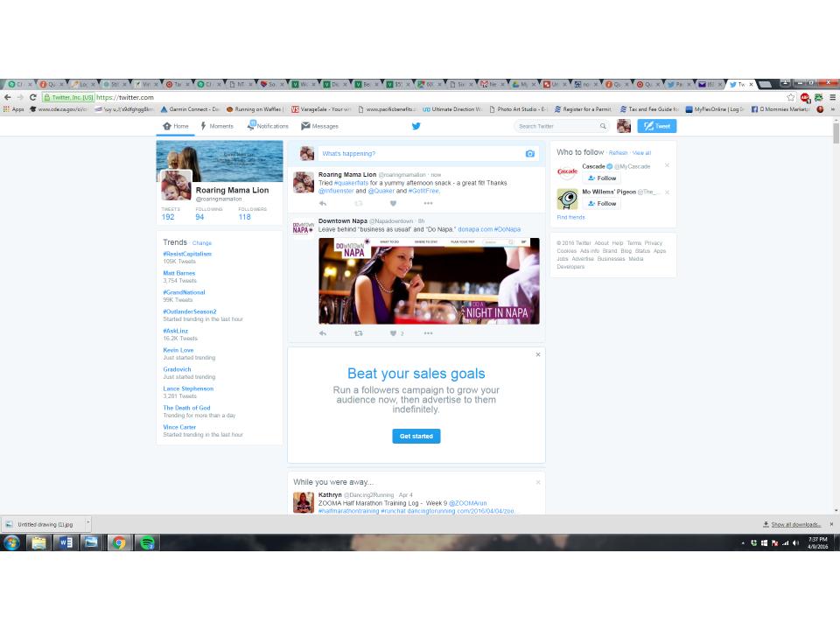This screenshot has height=630, width=840.
Task: Open the Matt Barnes trend
Action: pyautogui.click(x=178, y=273)
